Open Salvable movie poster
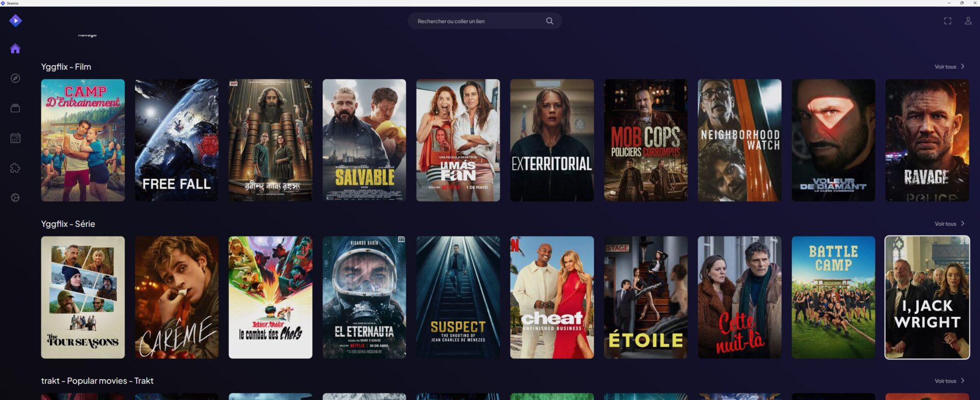 364,140
